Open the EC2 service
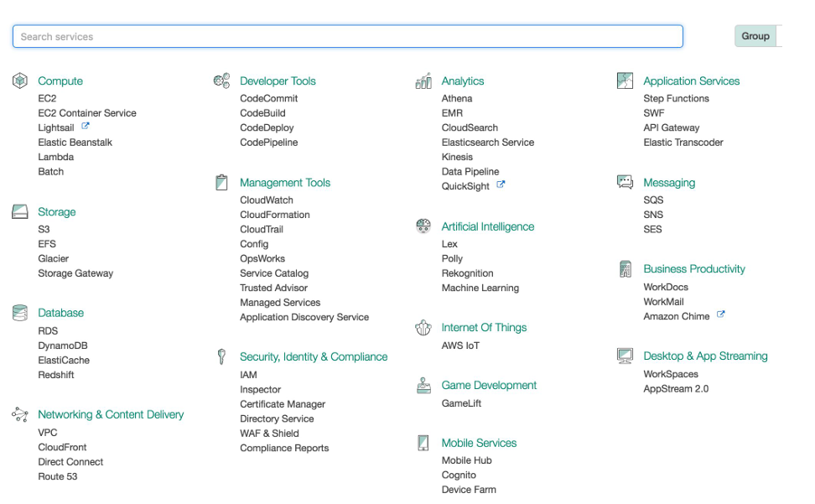This screenshot has height=504, width=815. click(47, 98)
